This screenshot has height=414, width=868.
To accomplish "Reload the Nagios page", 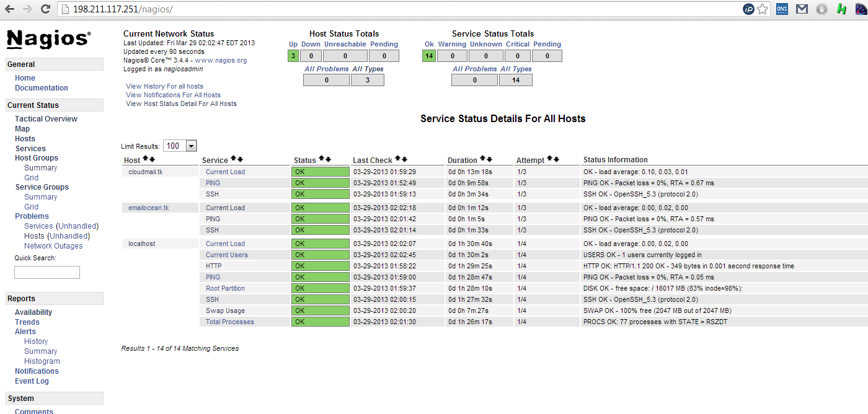I will 45,9.
